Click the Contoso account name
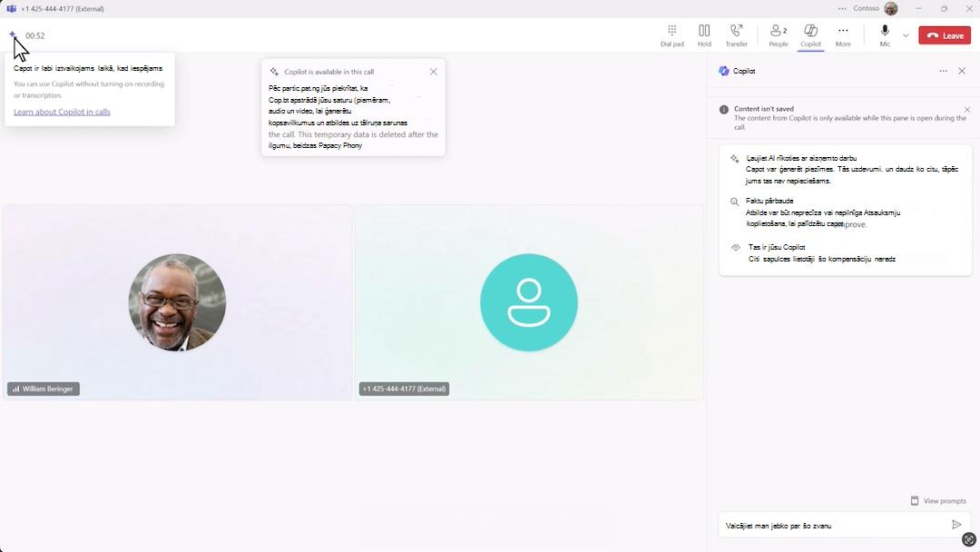 (x=866, y=9)
